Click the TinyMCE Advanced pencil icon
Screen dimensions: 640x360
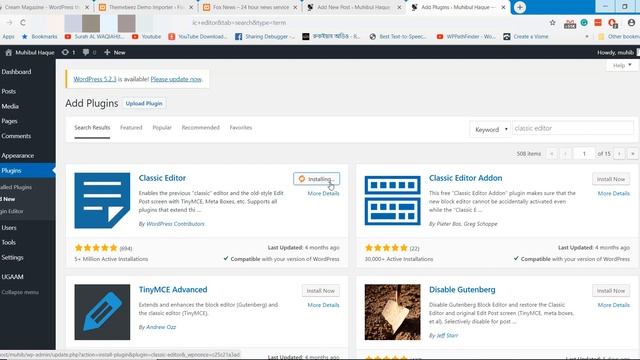(x=102, y=312)
